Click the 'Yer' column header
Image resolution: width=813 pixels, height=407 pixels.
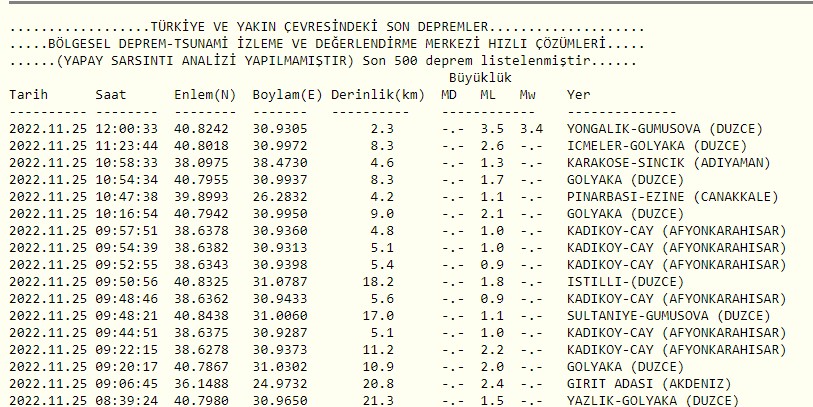(578, 94)
